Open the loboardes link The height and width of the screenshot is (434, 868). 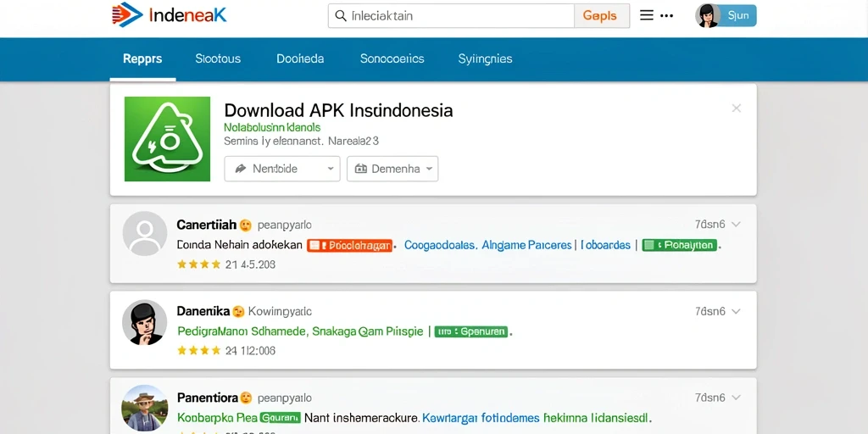pyautogui.click(x=605, y=245)
